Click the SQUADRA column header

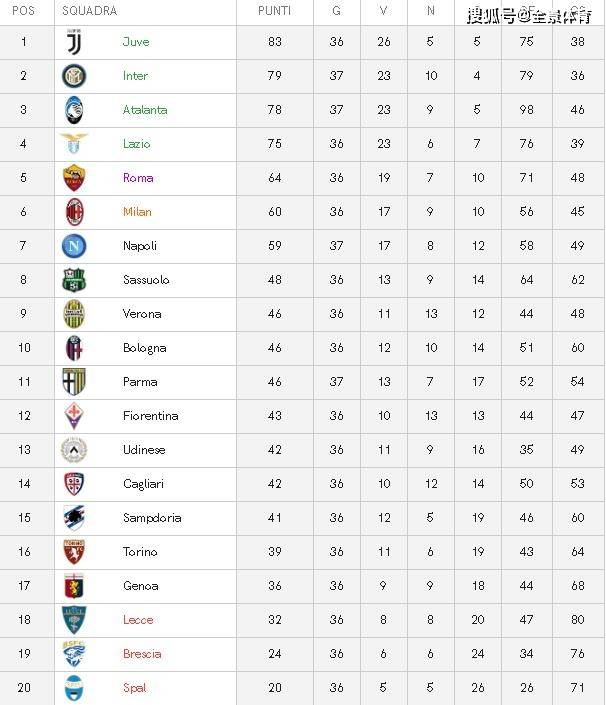(x=89, y=11)
